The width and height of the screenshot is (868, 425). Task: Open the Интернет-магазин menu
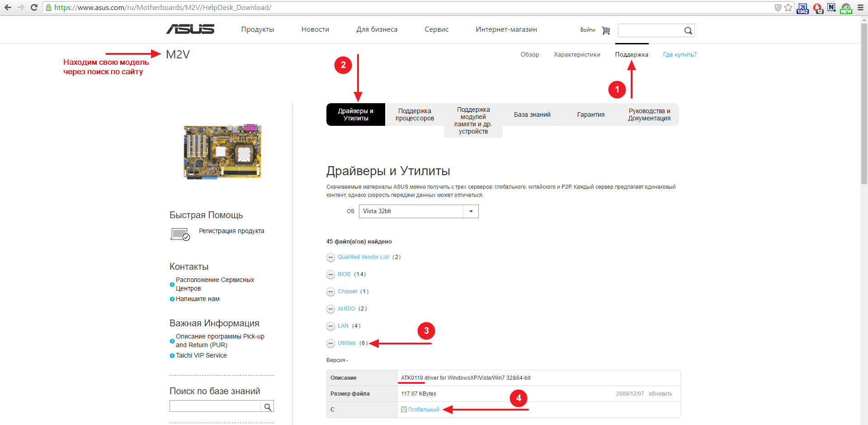click(506, 29)
